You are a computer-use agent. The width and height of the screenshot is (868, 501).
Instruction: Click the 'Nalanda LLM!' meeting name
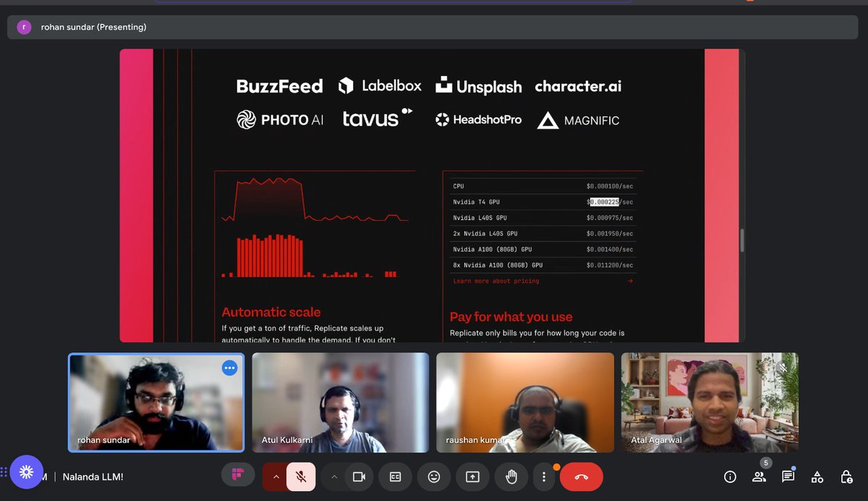coord(93,476)
